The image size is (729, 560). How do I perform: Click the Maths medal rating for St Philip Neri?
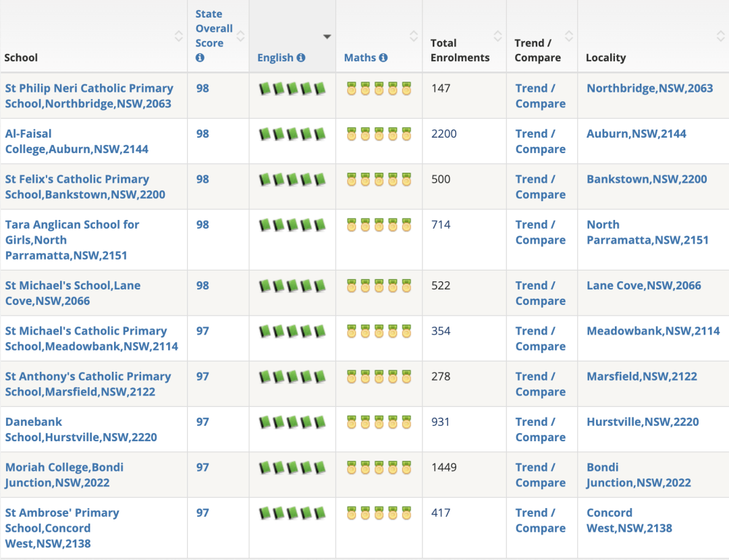point(379,88)
